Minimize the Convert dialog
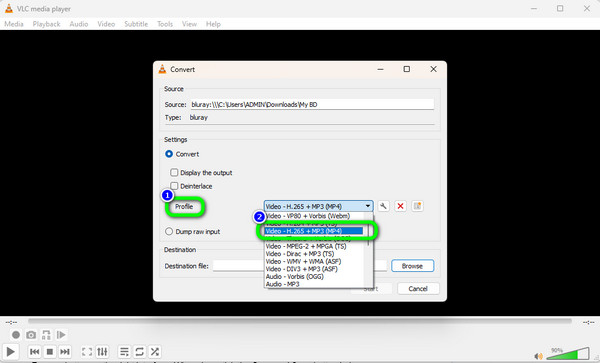The height and width of the screenshot is (363, 600). tap(380, 69)
